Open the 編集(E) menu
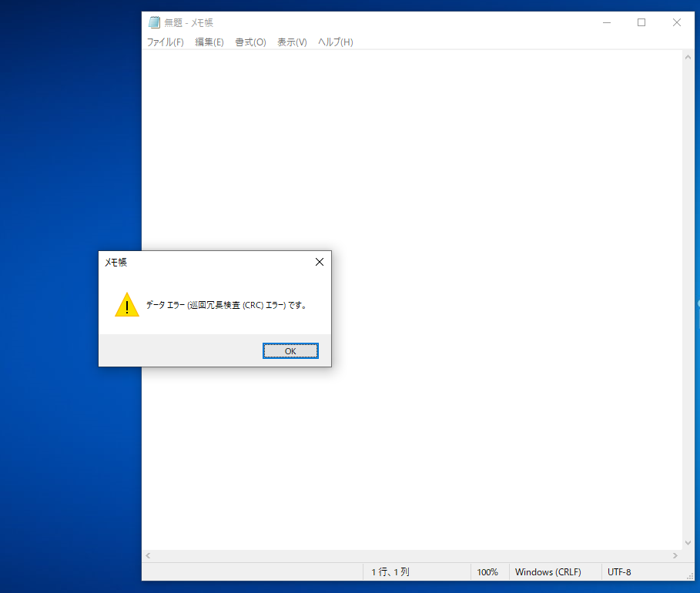 [x=209, y=42]
